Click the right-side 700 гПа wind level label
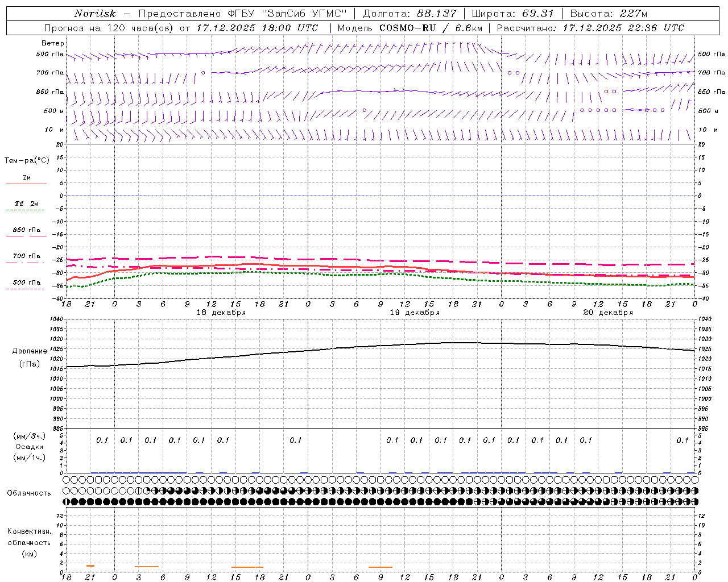This screenshot has height=582, width=728. coord(712,73)
